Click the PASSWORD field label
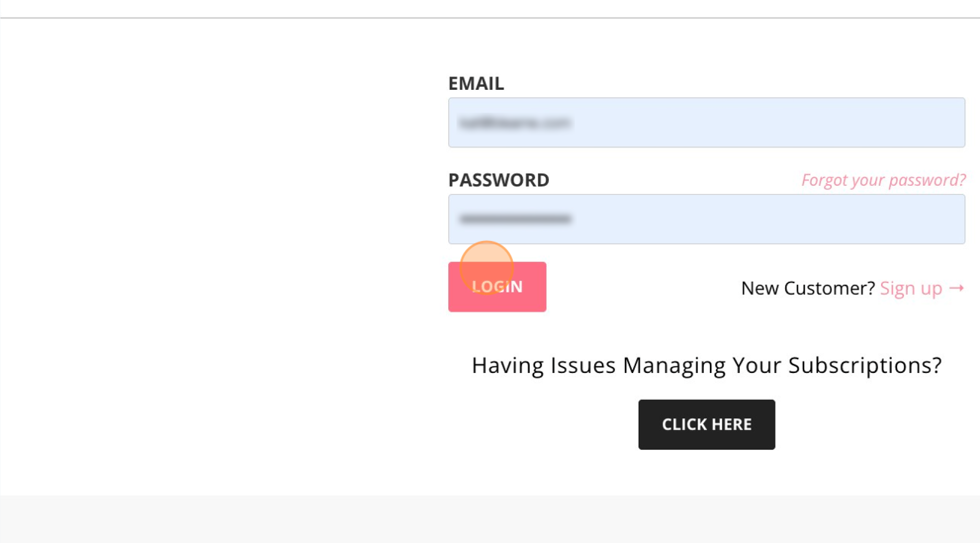This screenshot has height=543, width=980. (x=499, y=180)
